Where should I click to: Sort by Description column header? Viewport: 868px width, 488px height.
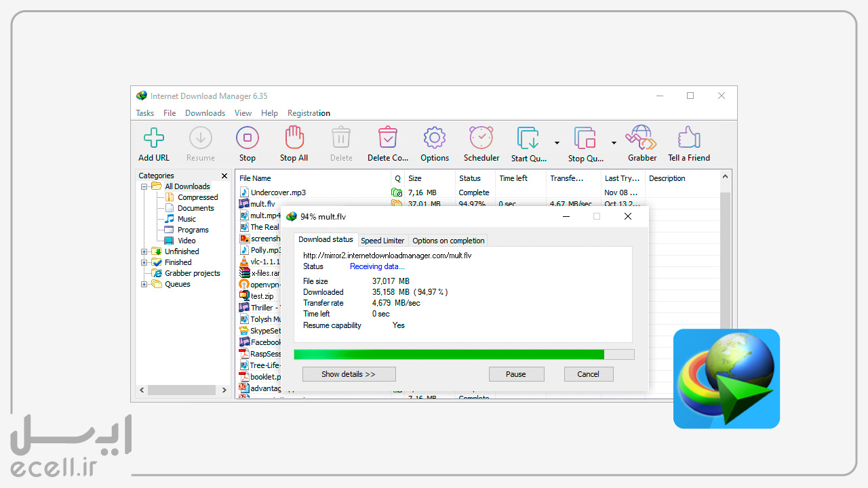point(682,178)
